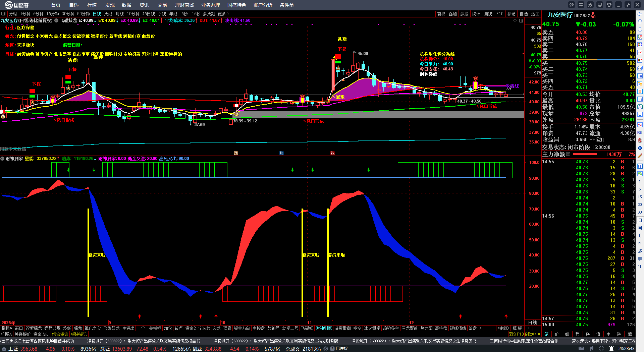Toggle the 势 trend tab

577,334
